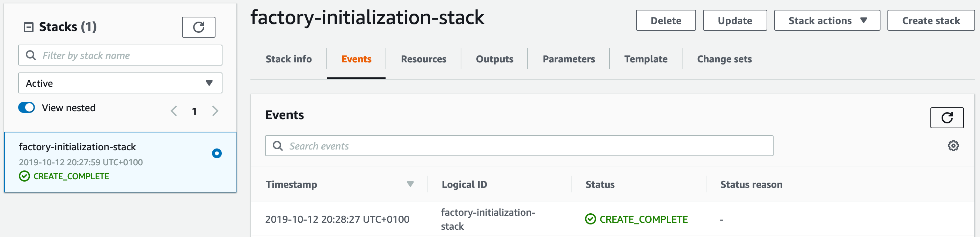This screenshot has height=237, width=980.
Task: Open Events table settings gear
Action: coord(953,146)
